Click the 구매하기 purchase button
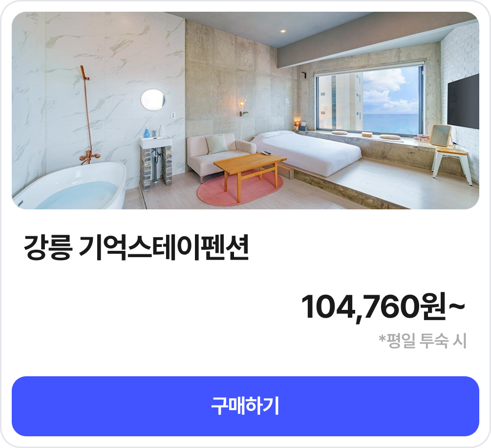 [x=245, y=406]
